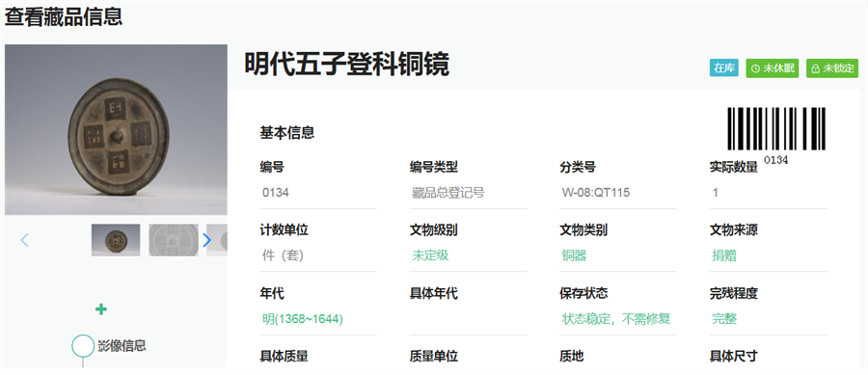This screenshot has width=868, height=375.
Task: Show the previous image with the left arrow
Action: [x=24, y=240]
